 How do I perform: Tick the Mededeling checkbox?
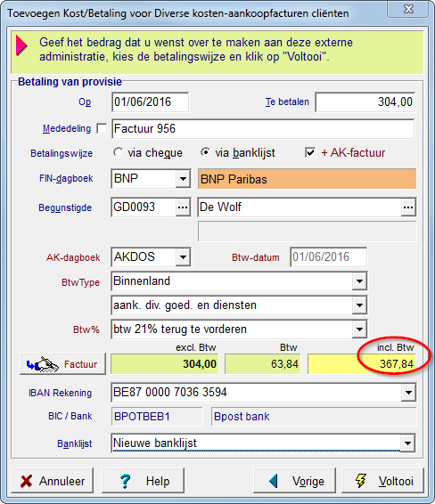point(102,128)
